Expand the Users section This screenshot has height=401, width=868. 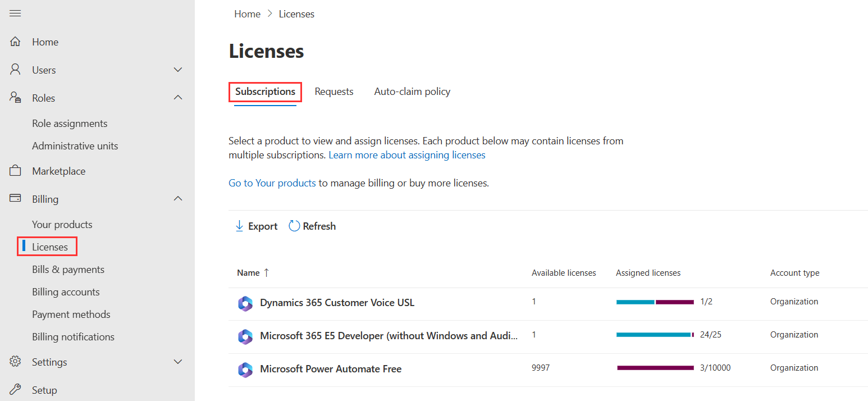(x=178, y=69)
